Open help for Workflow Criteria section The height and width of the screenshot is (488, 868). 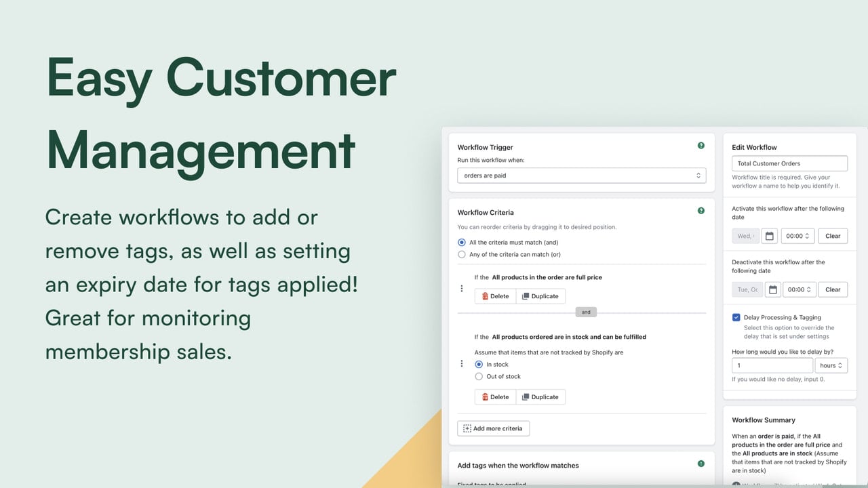701,211
